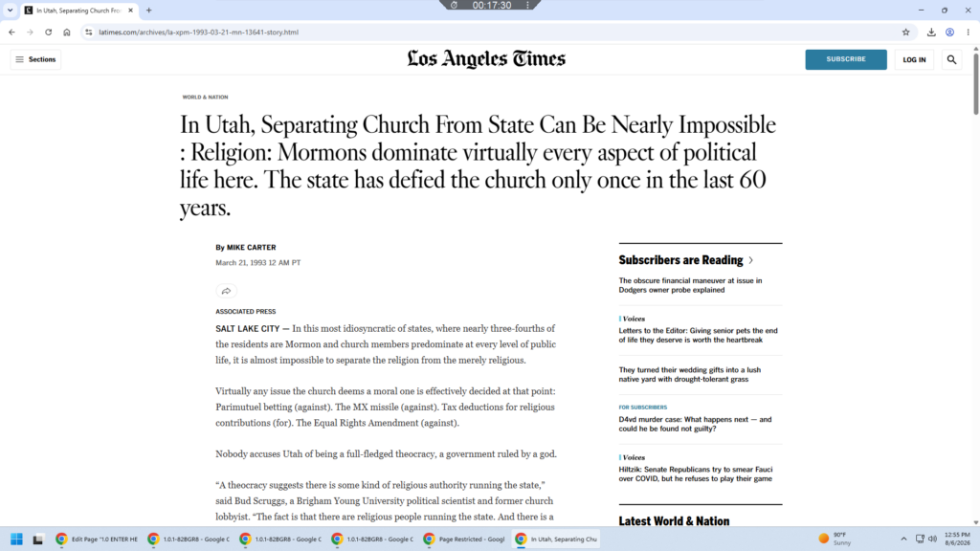
Task: Open the Latest World & Nation heading
Action: tap(674, 520)
